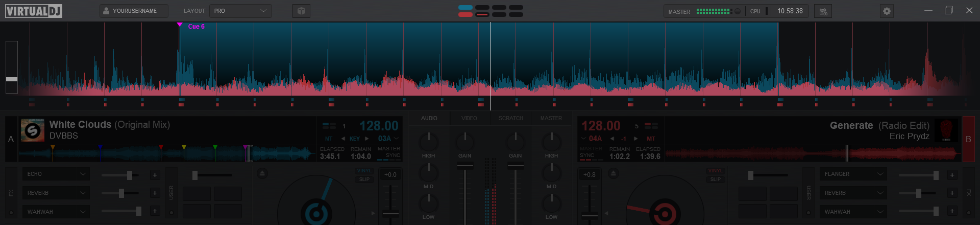Viewport: 980px width, 225px height.
Task: Eject track from deck B
Action: point(613,174)
